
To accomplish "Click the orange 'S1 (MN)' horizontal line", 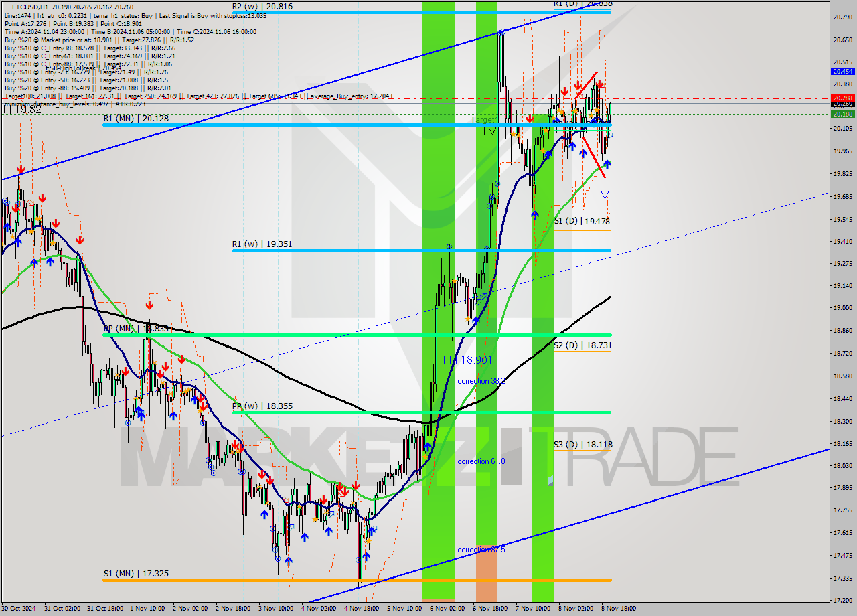I will 357,580.
